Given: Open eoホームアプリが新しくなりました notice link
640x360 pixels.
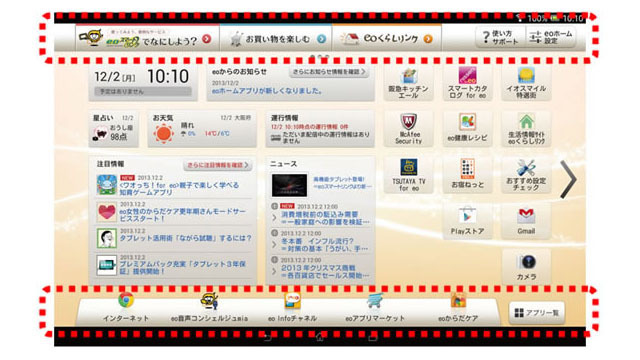Looking at the screenshot, I should [x=267, y=91].
